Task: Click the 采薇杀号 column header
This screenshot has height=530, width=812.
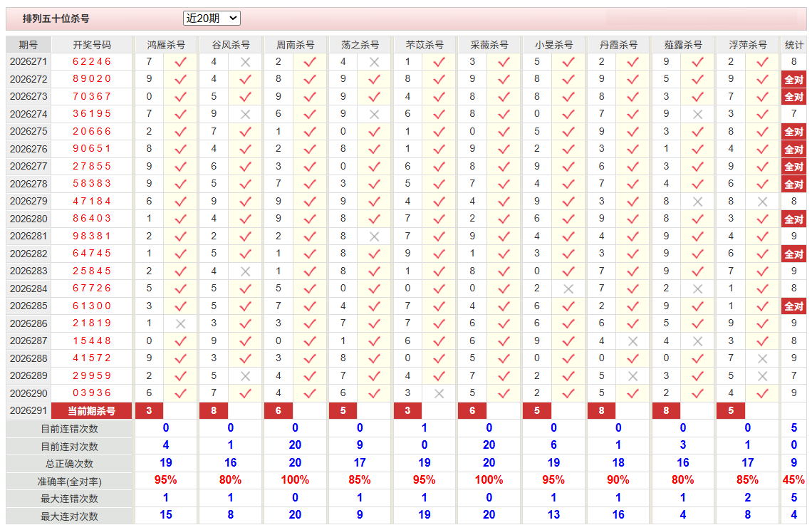Action: click(x=489, y=45)
